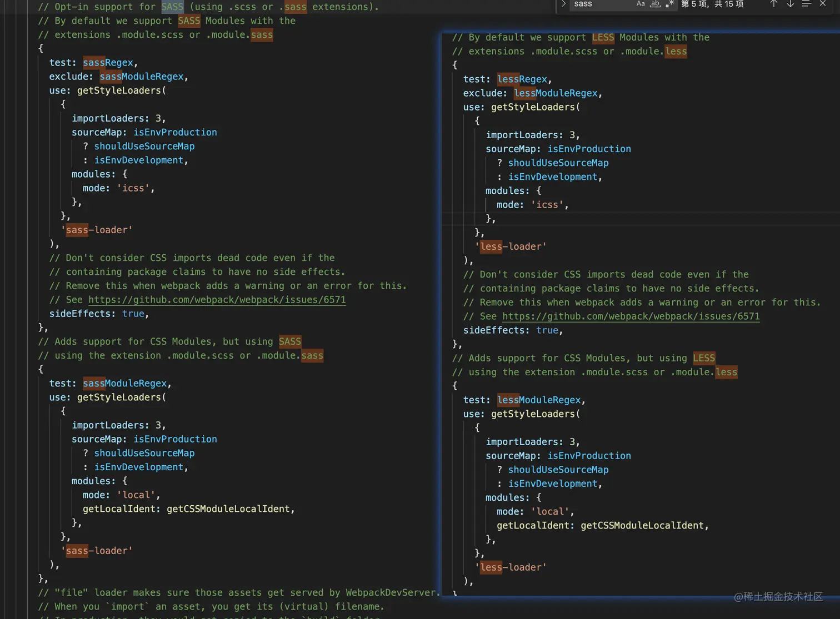Close the find widget
840x619 pixels.
[823, 4]
